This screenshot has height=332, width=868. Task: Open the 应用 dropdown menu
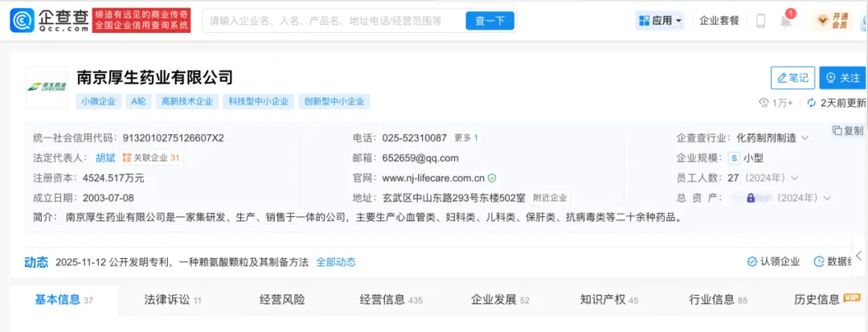(660, 21)
